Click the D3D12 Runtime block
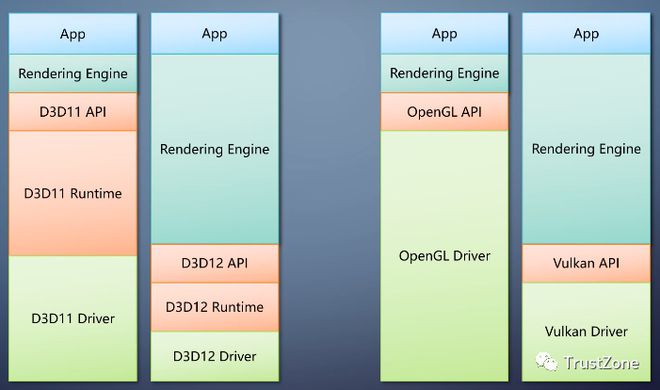 pyautogui.click(x=215, y=307)
